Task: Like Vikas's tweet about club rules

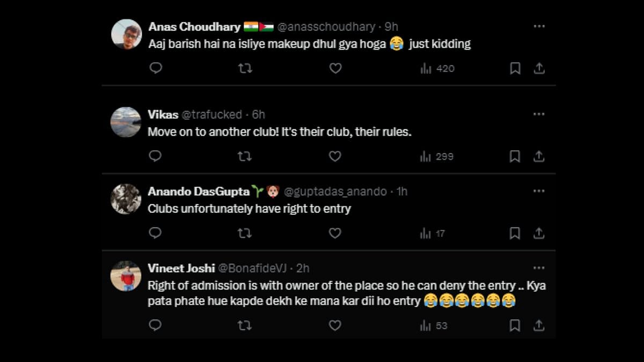Action: 335,156
